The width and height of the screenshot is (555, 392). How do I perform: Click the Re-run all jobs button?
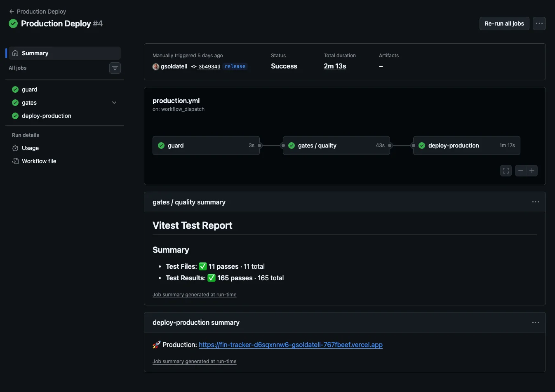pyautogui.click(x=504, y=23)
